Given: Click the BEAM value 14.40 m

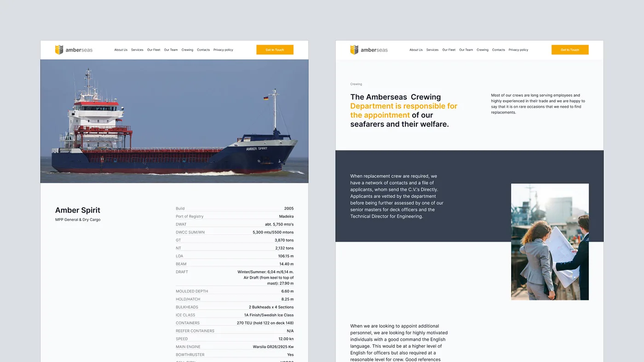Looking at the screenshot, I should (286, 264).
